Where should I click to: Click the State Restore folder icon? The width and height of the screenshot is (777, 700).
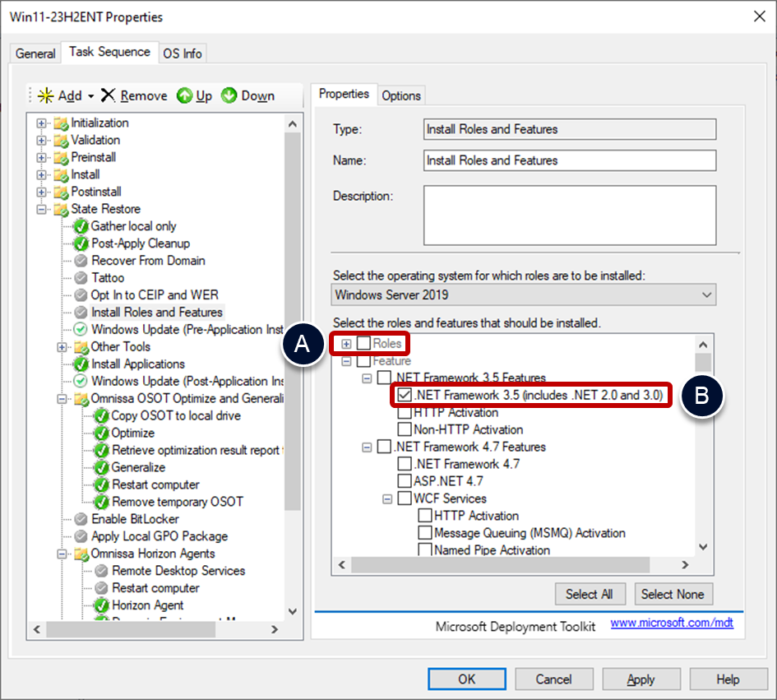point(61,209)
